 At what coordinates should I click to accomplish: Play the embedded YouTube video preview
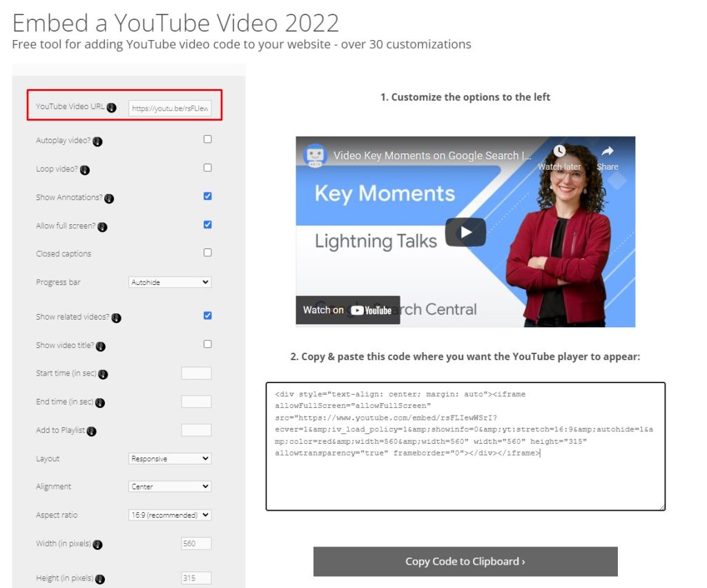tap(465, 232)
